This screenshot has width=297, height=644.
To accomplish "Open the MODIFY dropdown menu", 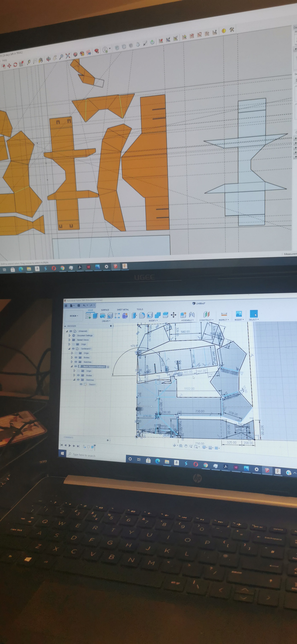I will pos(153,321).
